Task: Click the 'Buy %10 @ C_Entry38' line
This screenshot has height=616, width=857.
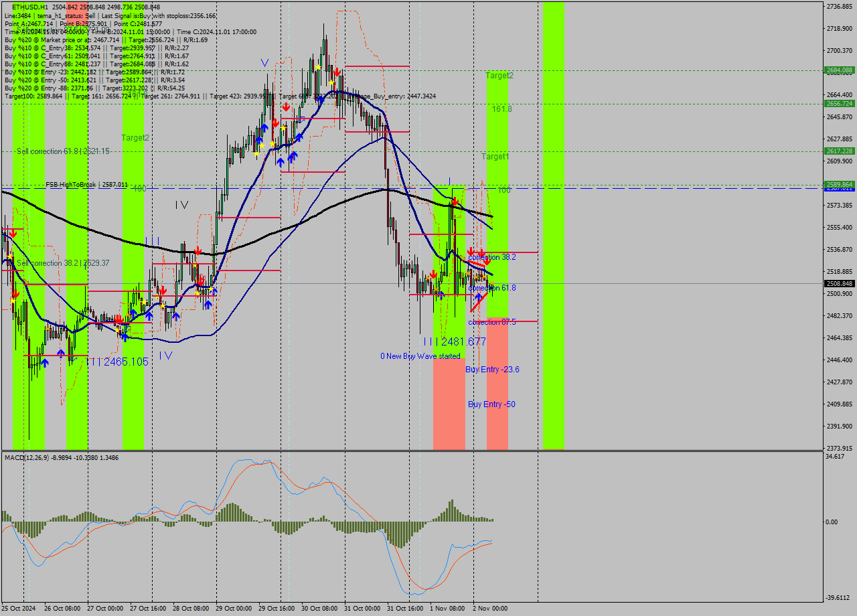Action: click(x=96, y=48)
